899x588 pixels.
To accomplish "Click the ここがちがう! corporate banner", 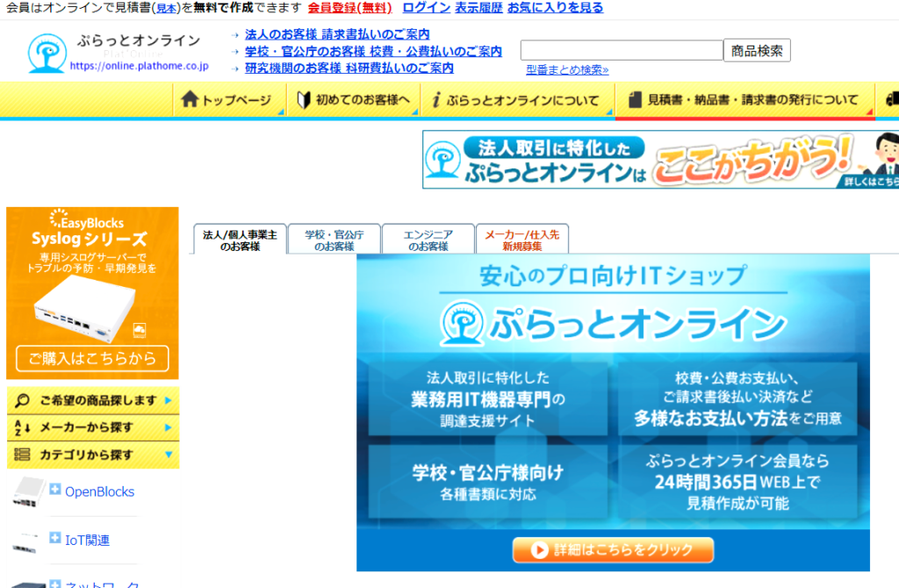I will pyautogui.click(x=660, y=160).
